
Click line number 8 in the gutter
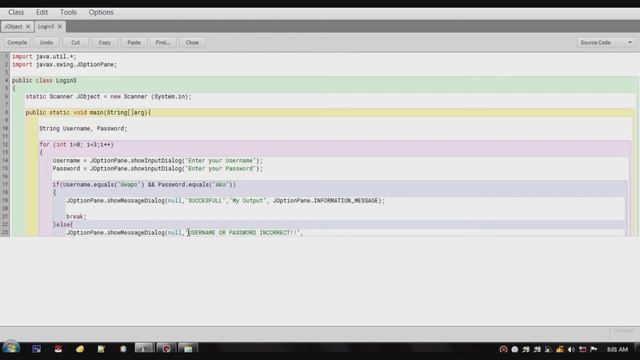coord(6,113)
